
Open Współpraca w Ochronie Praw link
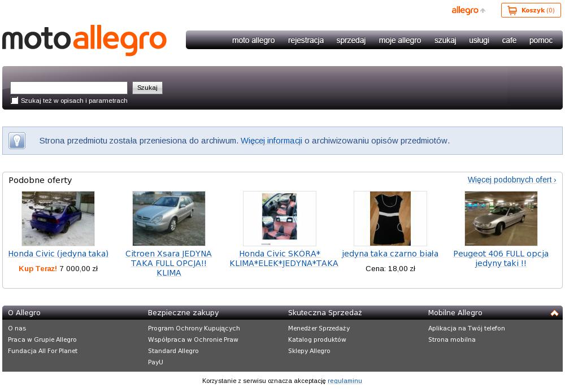(193, 339)
